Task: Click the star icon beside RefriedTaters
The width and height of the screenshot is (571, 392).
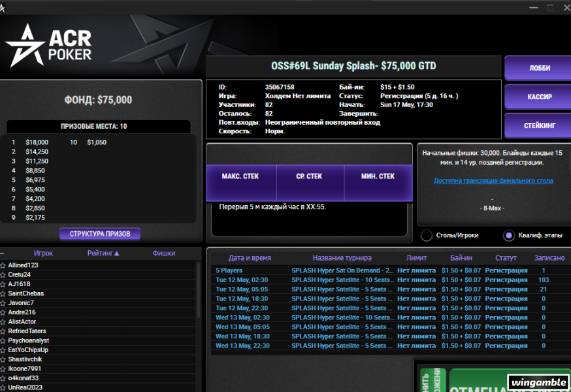Action: point(3,331)
